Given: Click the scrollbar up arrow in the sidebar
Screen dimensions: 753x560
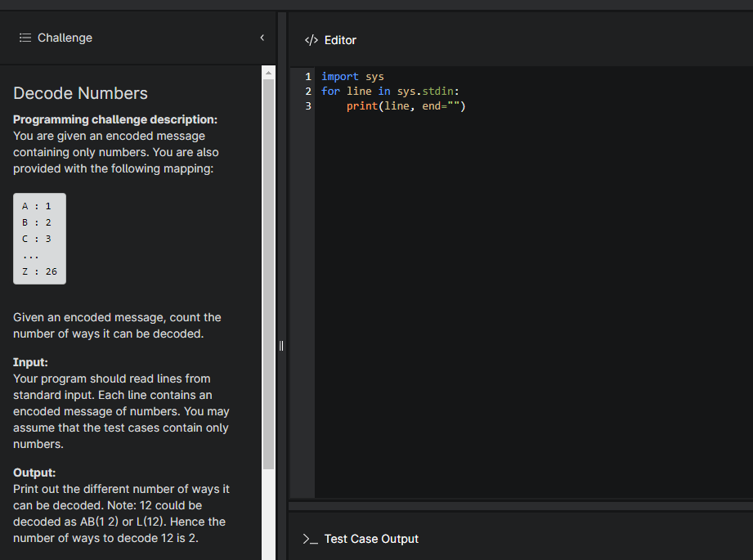Looking at the screenshot, I should (267, 71).
